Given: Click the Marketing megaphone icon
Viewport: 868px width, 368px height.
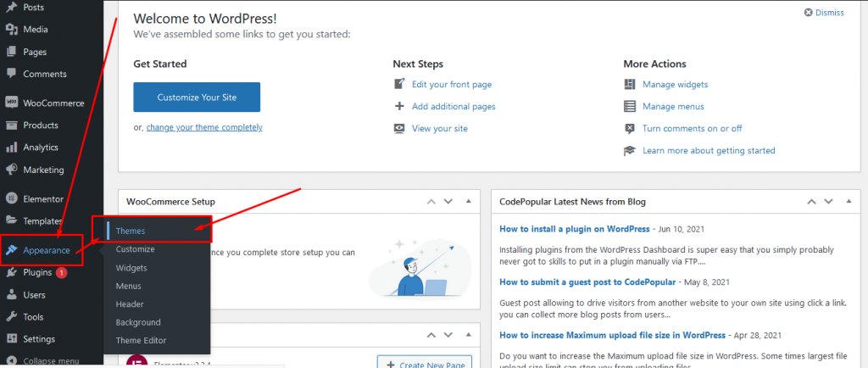Looking at the screenshot, I should [x=11, y=170].
